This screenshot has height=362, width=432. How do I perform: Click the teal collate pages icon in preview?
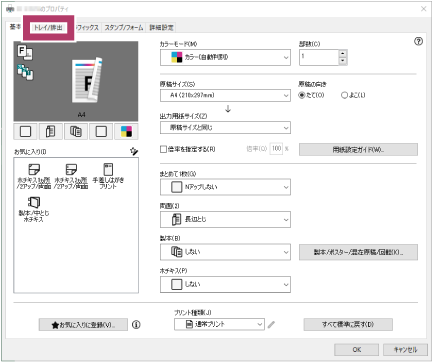[x=25, y=72]
